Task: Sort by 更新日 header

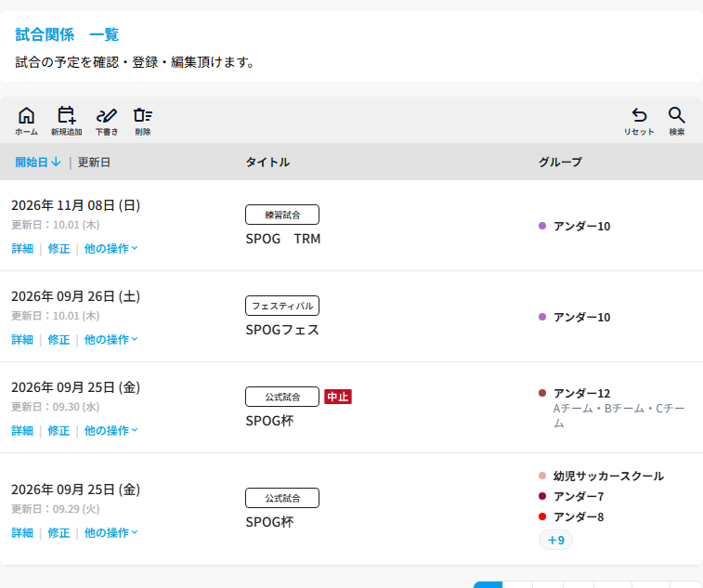Action: (x=94, y=162)
